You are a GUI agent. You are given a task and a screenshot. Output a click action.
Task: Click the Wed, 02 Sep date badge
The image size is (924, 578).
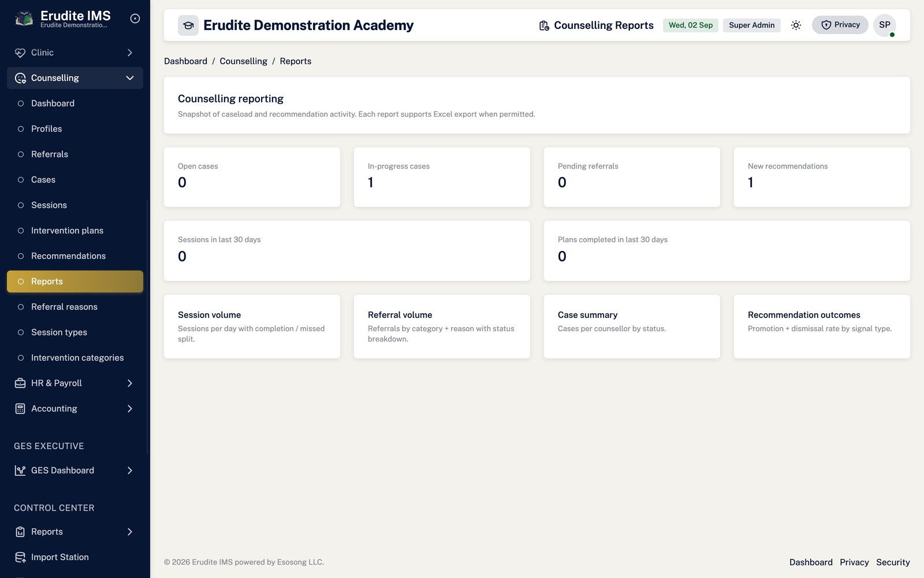click(x=690, y=25)
